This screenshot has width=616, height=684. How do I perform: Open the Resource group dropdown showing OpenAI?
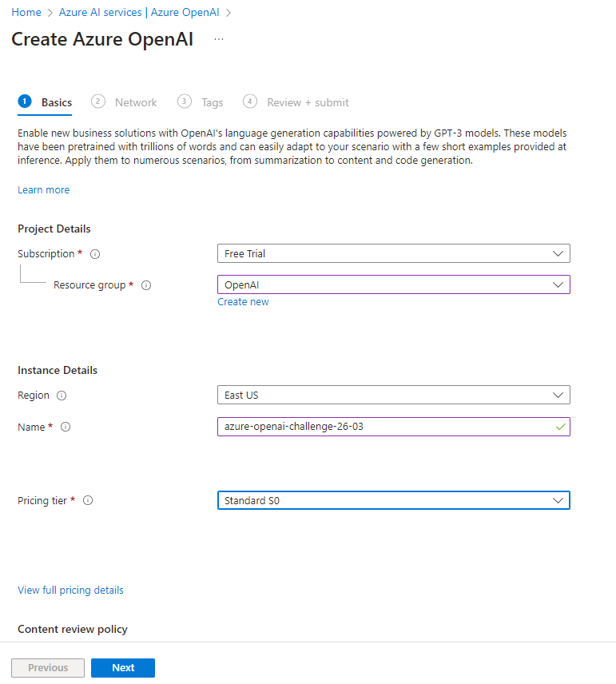pos(394,284)
